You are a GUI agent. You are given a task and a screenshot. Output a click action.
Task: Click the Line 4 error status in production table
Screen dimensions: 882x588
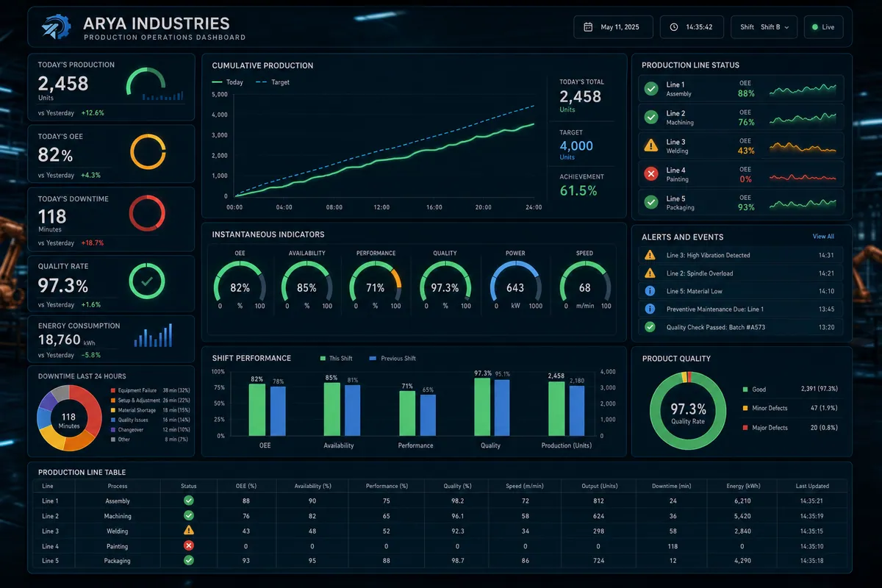pyautogui.click(x=189, y=545)
